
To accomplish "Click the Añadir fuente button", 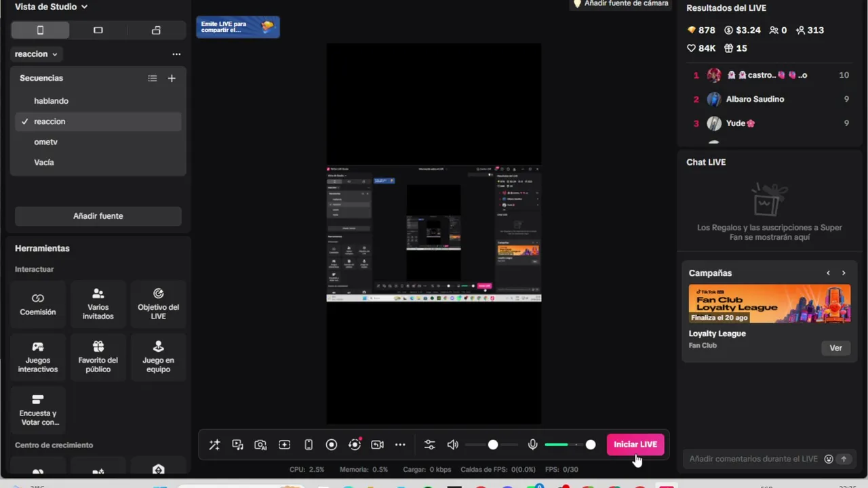I will [x=98, y=216].
